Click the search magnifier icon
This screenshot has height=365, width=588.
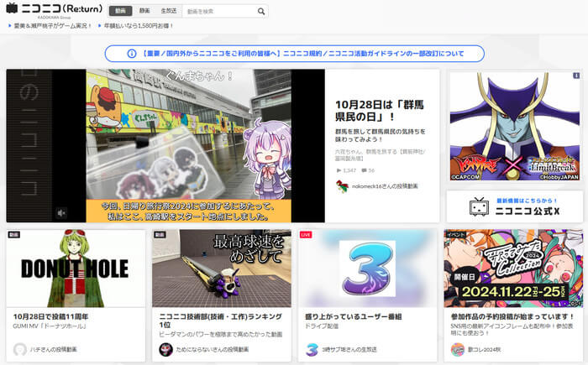click(x=261, y=12)
